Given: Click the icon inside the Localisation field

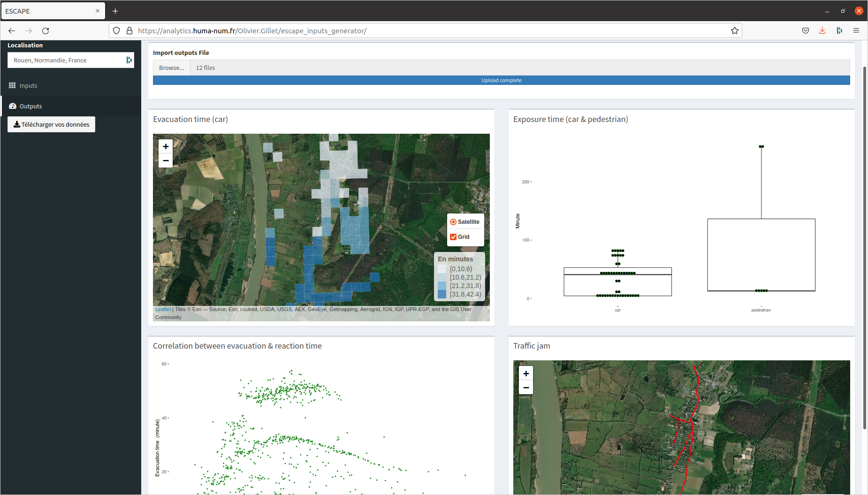Looking at the screenshot, I should click(129, 60).
